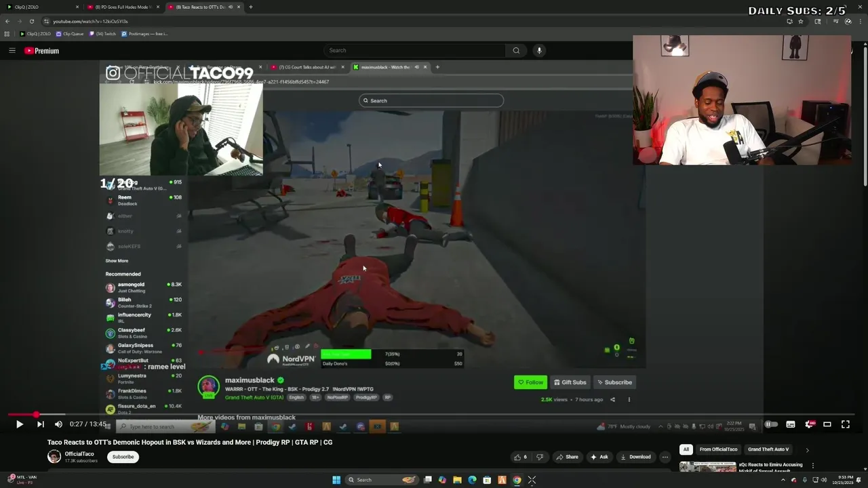This screenshot has width=868, height=488.
Task: Switch to the ClipQ | ZOLO browser tab
Action: (x=41, y=7)
